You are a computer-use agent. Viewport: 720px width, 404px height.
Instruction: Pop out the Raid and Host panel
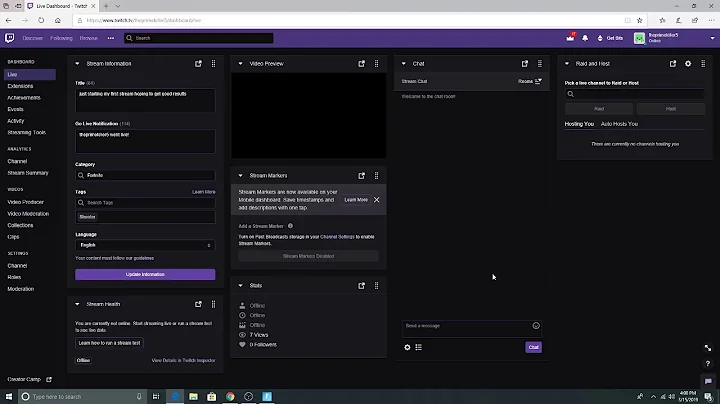[x=673, y=63]
